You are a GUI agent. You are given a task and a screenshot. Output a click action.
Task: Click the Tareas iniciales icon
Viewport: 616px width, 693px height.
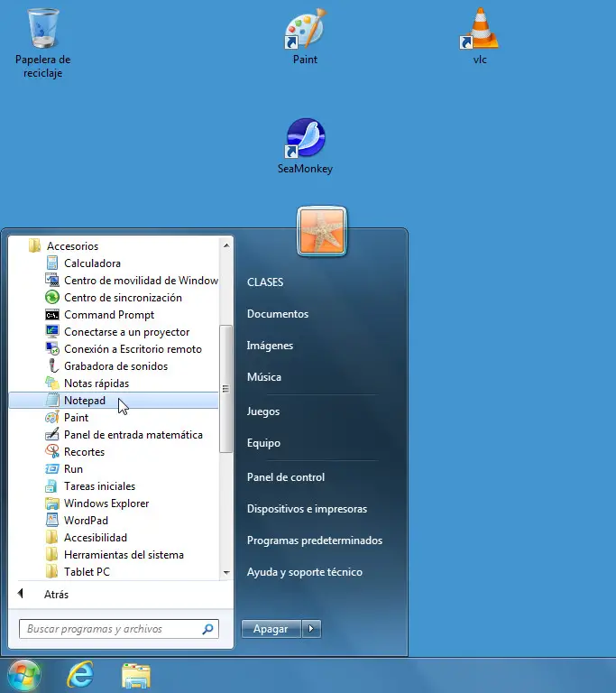[x=51, y=486]
